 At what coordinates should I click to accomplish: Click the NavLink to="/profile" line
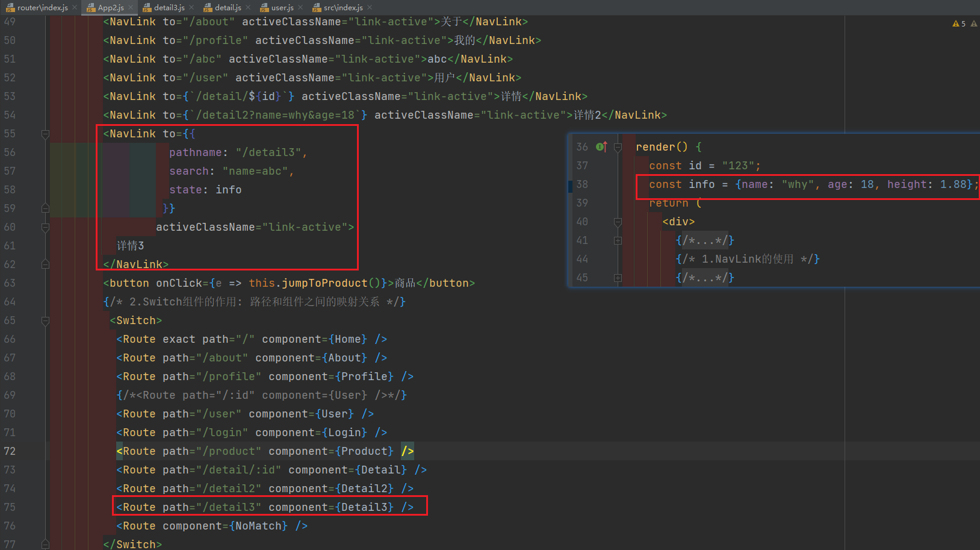[x=322, y=40]
